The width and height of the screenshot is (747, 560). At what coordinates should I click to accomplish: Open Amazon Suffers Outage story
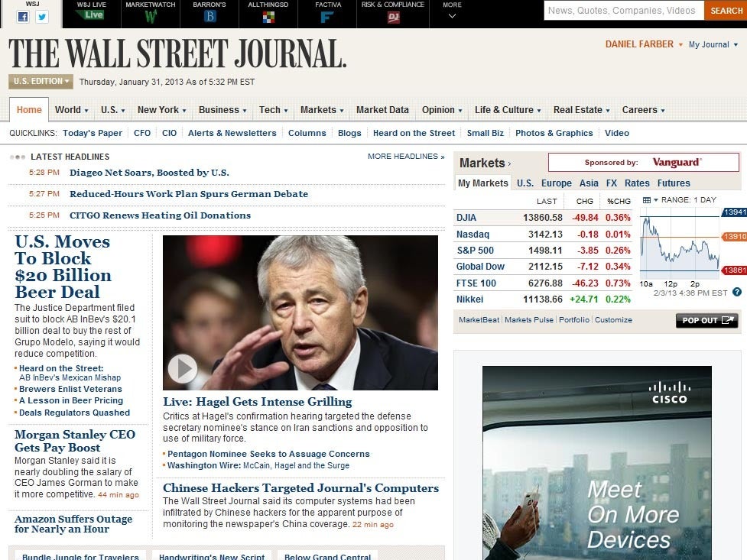click(x=73, y=524)
